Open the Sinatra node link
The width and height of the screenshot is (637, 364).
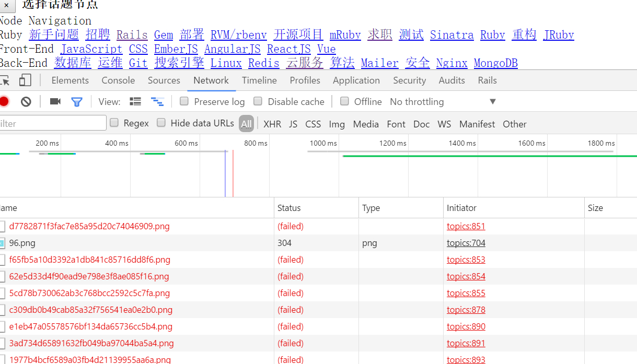coord(452,35)
